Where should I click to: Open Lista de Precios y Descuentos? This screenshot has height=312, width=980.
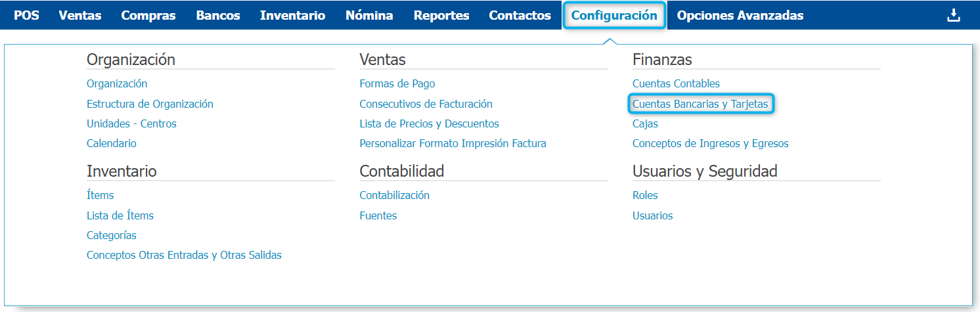coord(429,123)
